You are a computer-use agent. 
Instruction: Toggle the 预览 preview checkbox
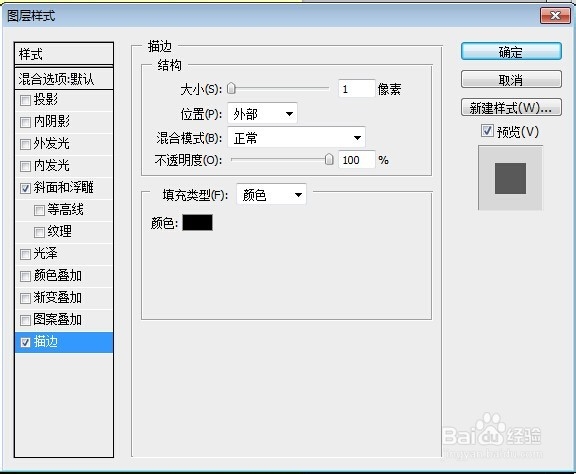pos(487,131)
